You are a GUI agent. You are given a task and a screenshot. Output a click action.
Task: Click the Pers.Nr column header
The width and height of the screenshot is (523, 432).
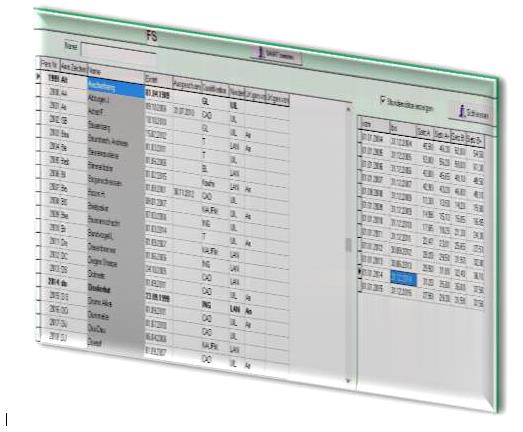click(49, 63)
